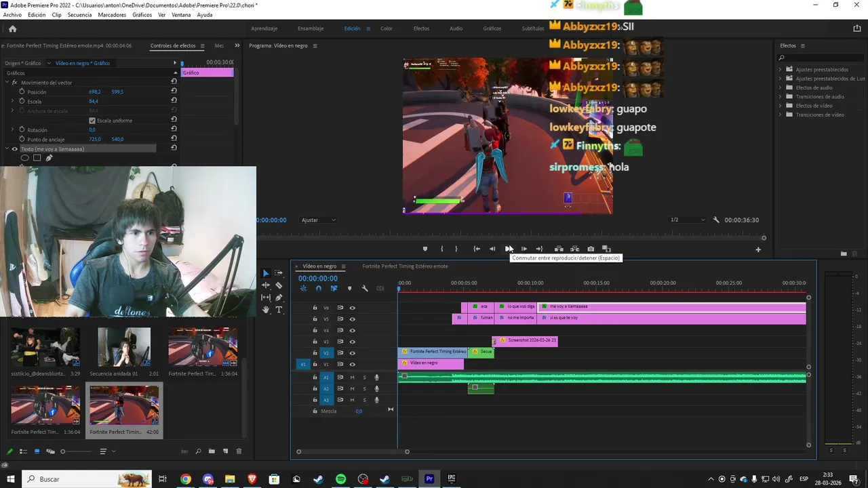The image size is (868, 488).
Task: Toggle the Posición animation stopwatch
Action: pyautogui.click(x=22, y=91)
